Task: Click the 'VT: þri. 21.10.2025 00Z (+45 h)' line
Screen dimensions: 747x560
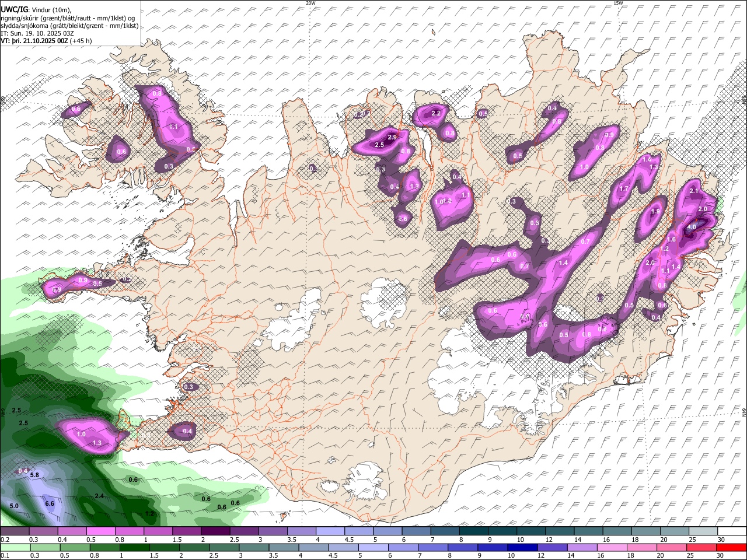Action: pyautogui.click(x=46, y=41)
